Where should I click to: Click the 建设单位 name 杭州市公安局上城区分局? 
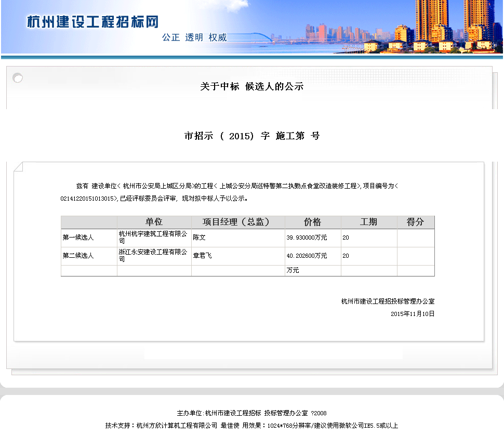[x=157, y=186]
